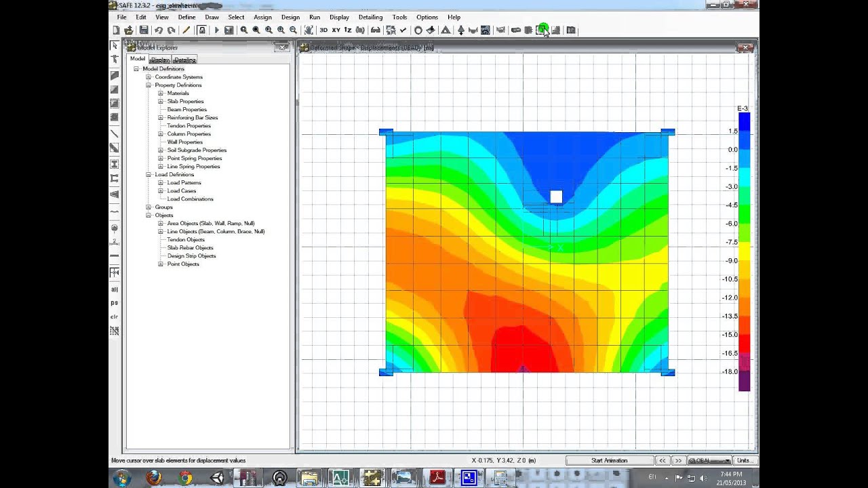Click the Redo arrow icon
This screenshot has width=868, height=488.
(x=171, y=30)
